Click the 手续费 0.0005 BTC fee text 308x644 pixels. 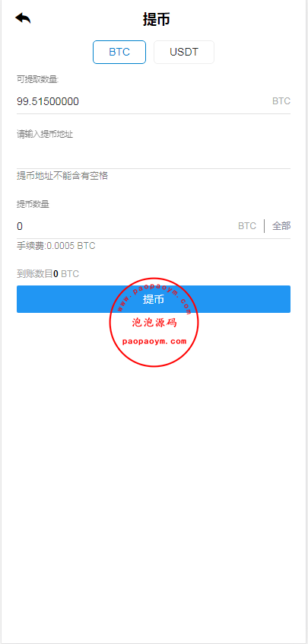pos(56,246)
